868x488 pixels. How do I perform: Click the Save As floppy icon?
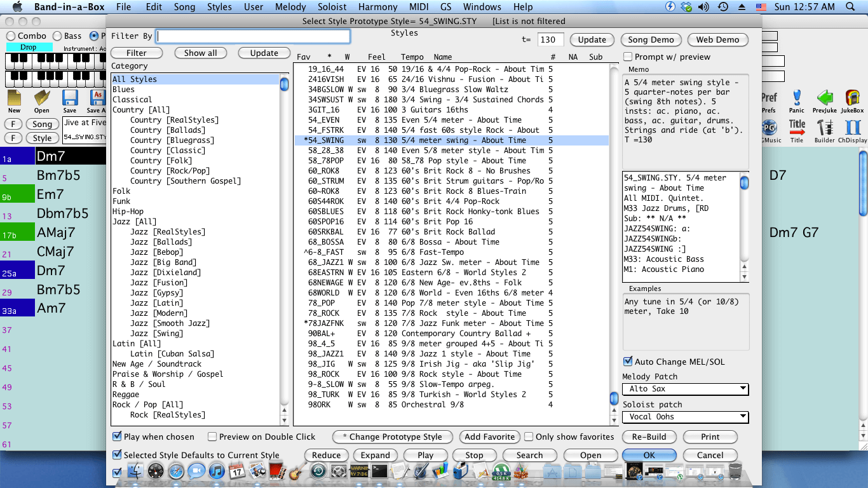pos(97,98)
